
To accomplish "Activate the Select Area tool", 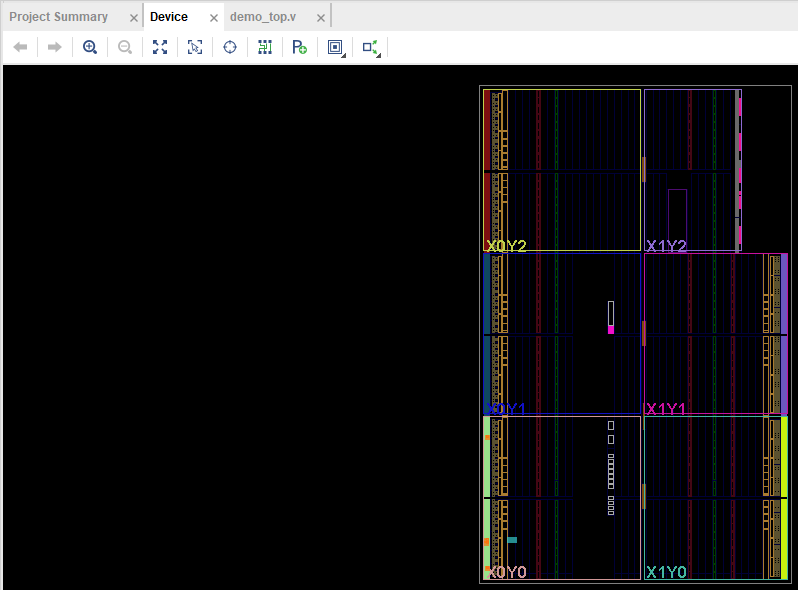I will [x=195, y=47].
